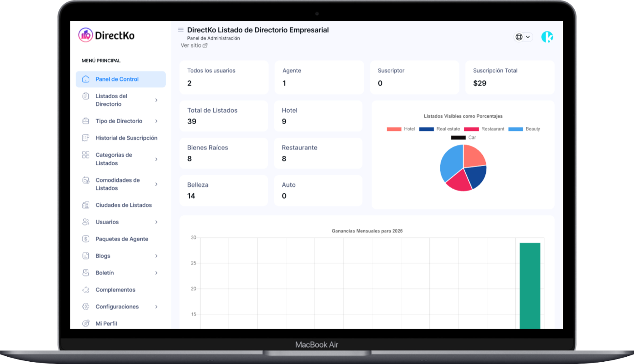Toggle Real estate legend entry
This screenshot has width=634, height=364.
(439, 129)
